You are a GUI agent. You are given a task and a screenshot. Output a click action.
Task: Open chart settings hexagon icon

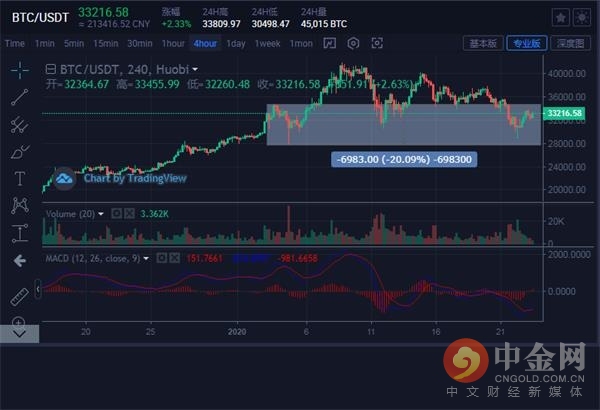353,43
